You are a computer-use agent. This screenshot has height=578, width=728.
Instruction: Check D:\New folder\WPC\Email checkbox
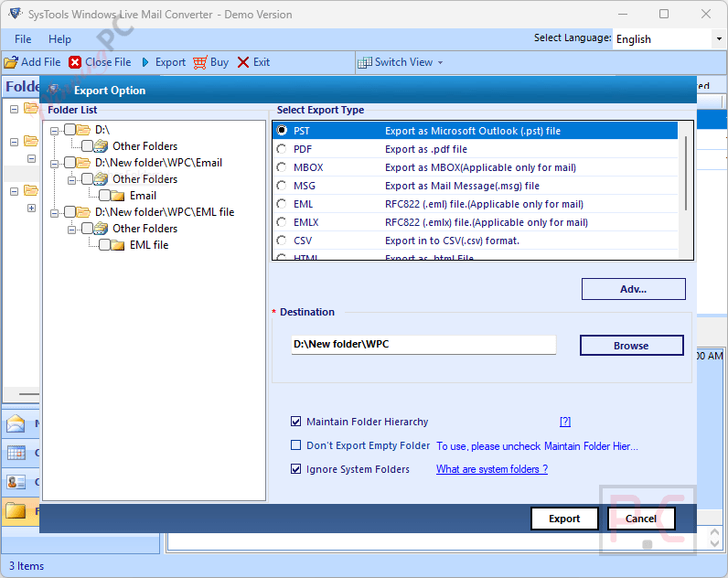click(70, 163)
